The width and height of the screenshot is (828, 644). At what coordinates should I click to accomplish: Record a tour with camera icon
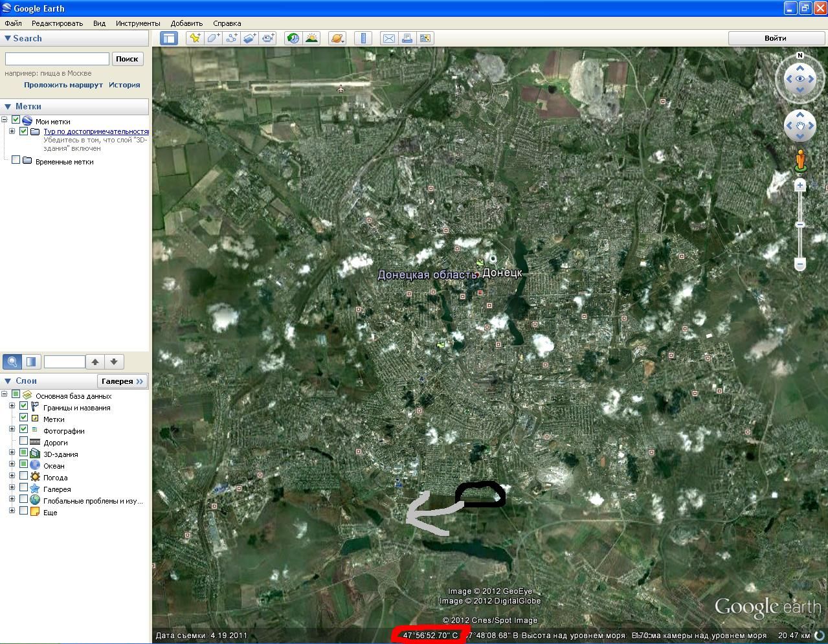pos(268,38)
